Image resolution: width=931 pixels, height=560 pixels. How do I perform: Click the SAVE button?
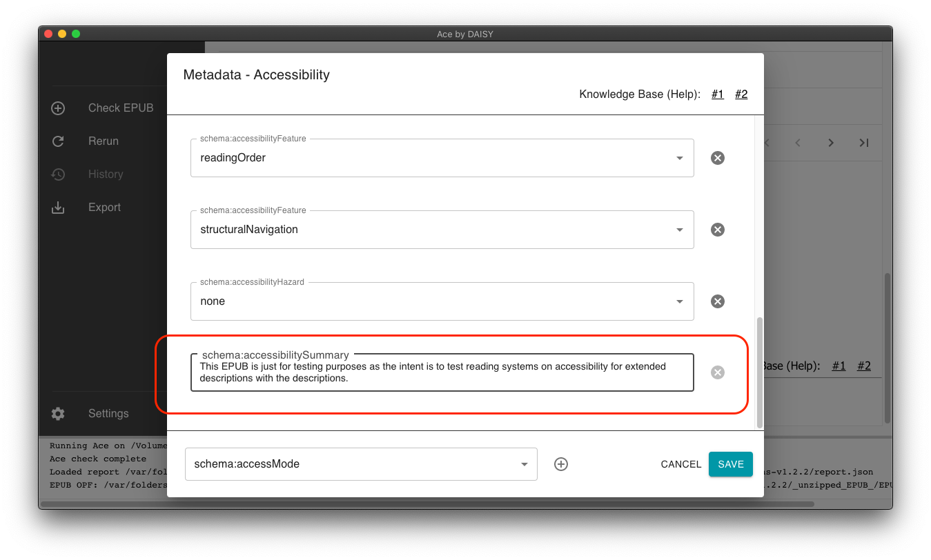point(731,464)
